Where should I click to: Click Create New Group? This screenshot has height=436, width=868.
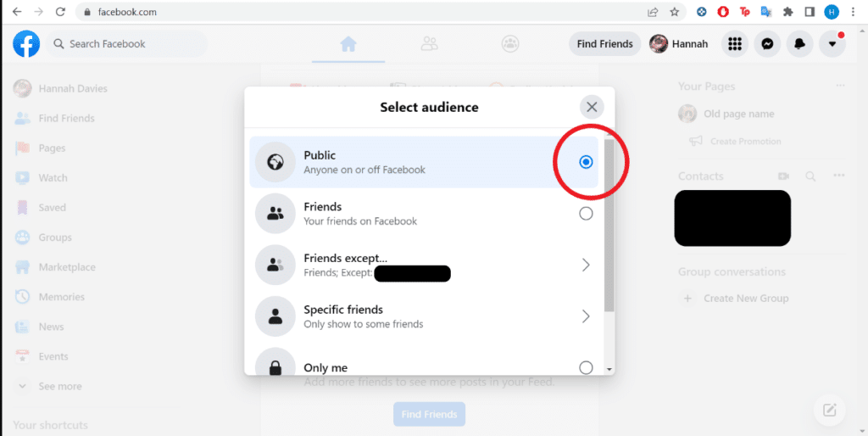(x=734, y=299)
